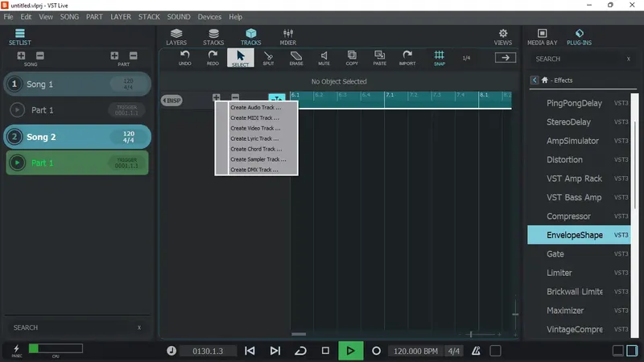Play Part 1 under Song 1
644x362 pixels.
tap(17, 110)
